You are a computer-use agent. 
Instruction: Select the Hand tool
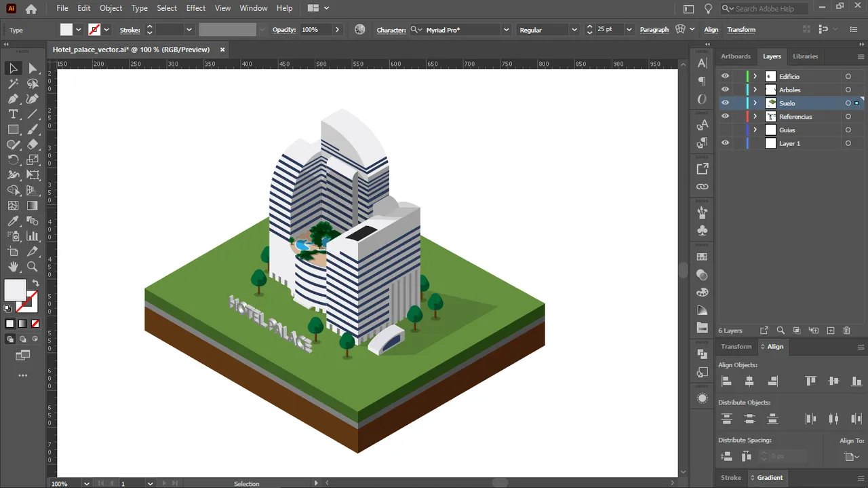click(x=13, y=267)
